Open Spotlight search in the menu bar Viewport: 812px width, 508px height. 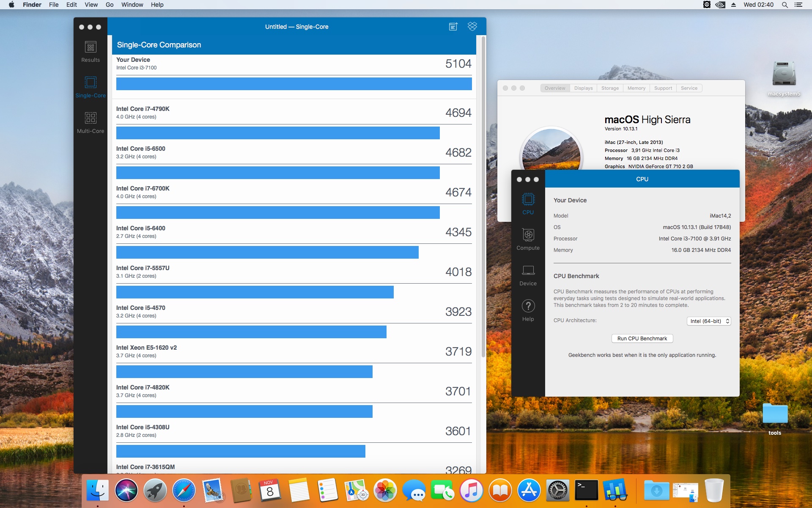coord(785,5)
